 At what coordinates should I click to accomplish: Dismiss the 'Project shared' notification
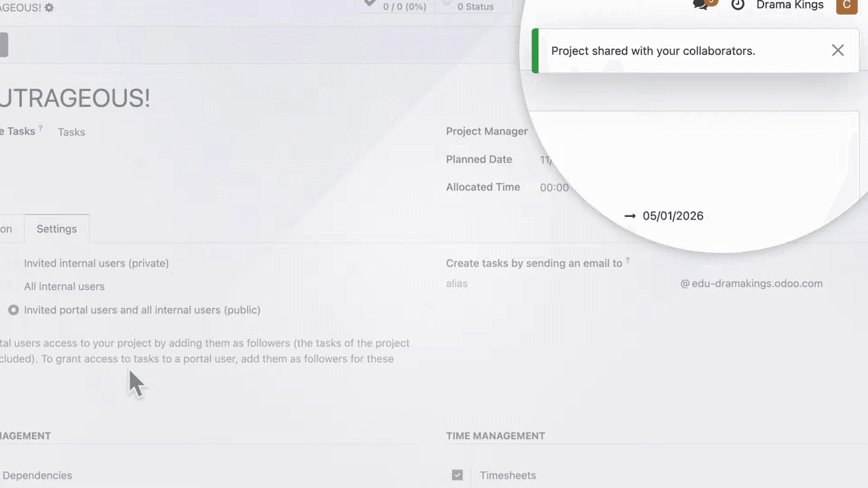coord(838,51)
